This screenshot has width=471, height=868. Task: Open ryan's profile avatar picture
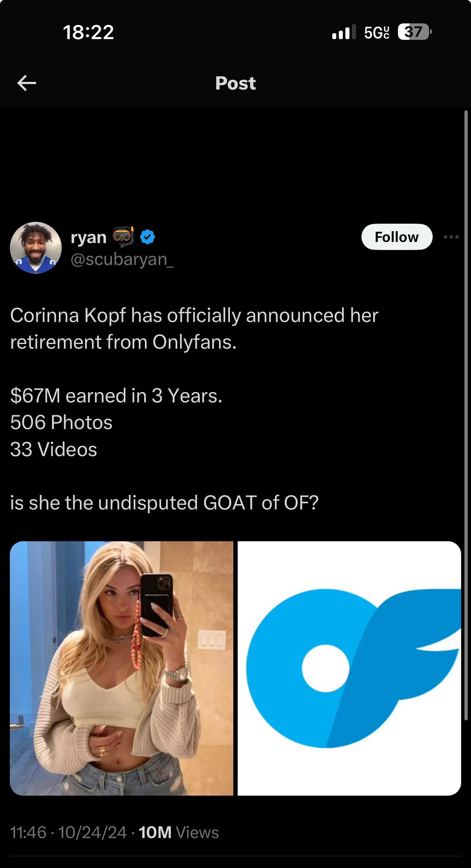tap(36, 248)
